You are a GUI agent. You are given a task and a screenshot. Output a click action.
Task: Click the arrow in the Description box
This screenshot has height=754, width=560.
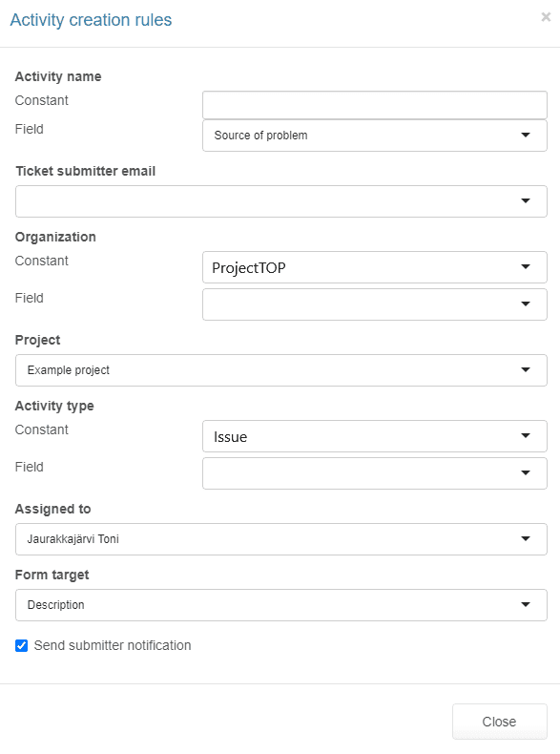pos(526,604)
